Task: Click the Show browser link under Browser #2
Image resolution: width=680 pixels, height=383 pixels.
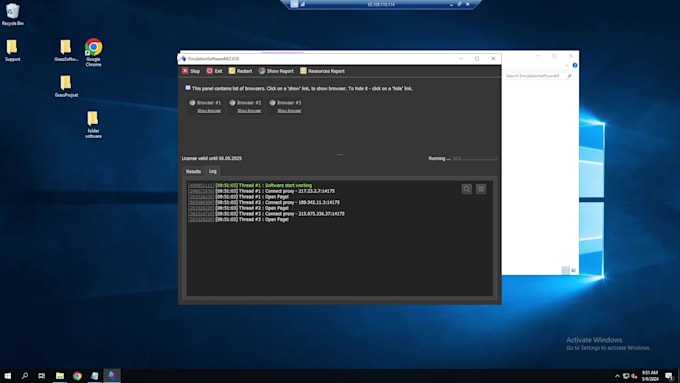Action: 249,111
